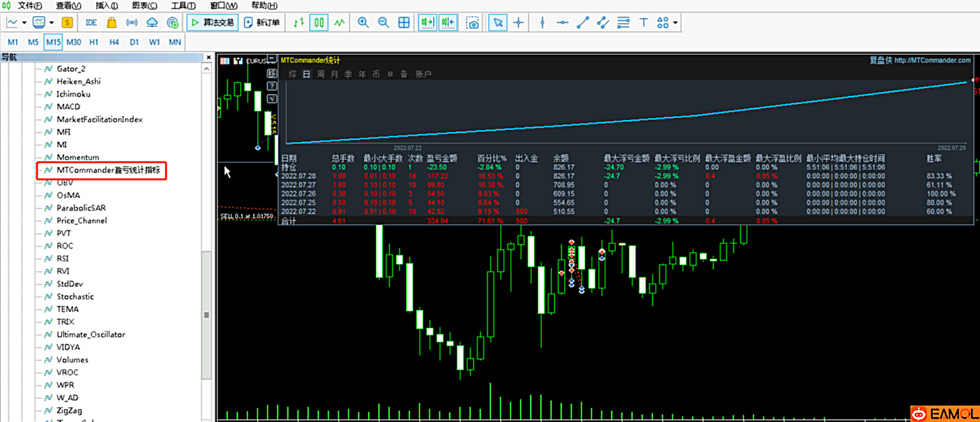Select the H1 timeframe
This screenshot has height=422, width=980.
tap(94, 42)
